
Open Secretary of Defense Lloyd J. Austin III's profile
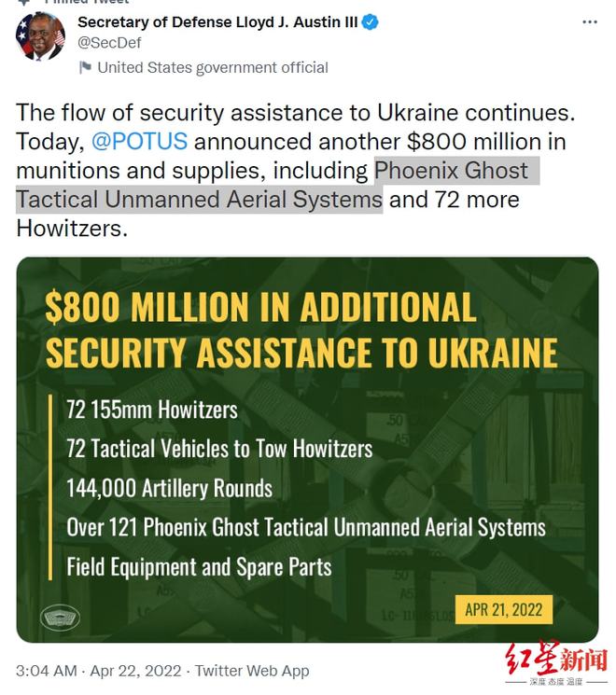click(217, 21)
